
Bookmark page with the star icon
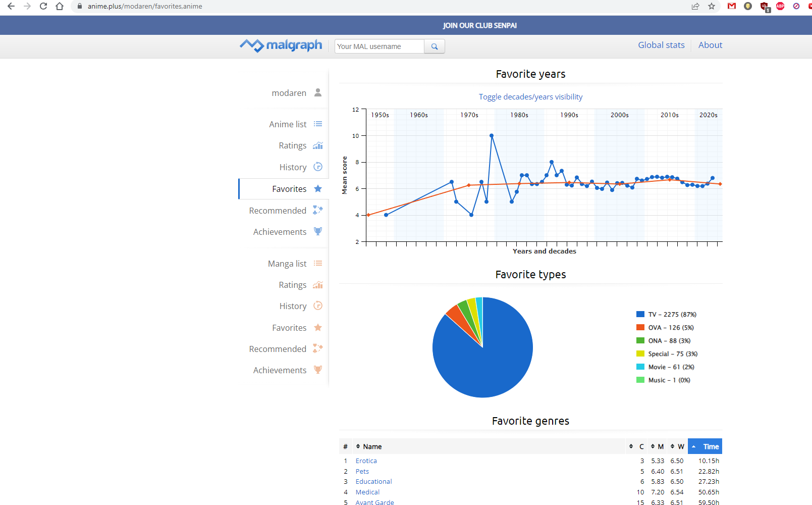click(712, 6)
